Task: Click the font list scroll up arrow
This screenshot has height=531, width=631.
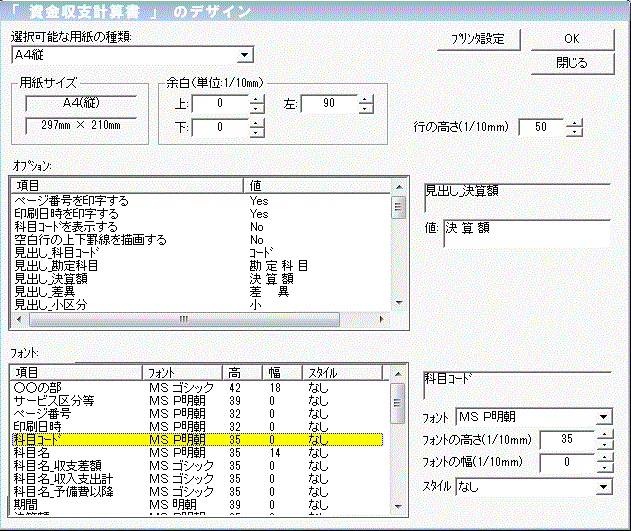Action: coord(398,374)
